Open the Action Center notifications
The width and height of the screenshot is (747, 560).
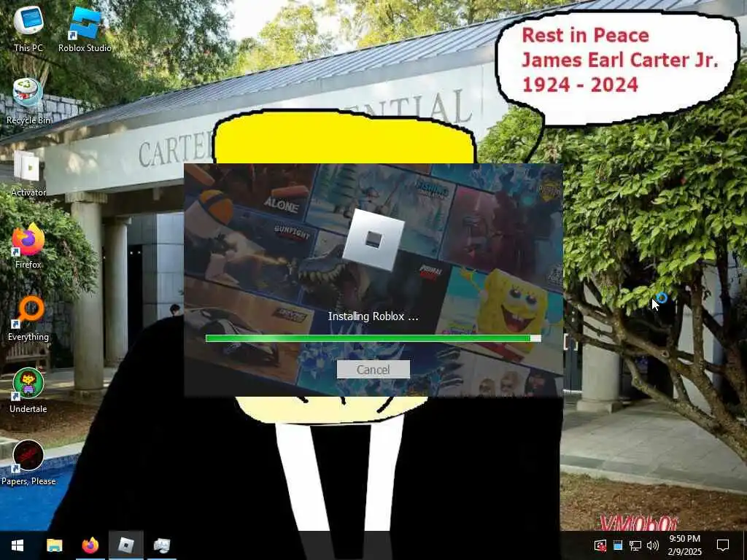pyautogui.click(x=723, y=545)
